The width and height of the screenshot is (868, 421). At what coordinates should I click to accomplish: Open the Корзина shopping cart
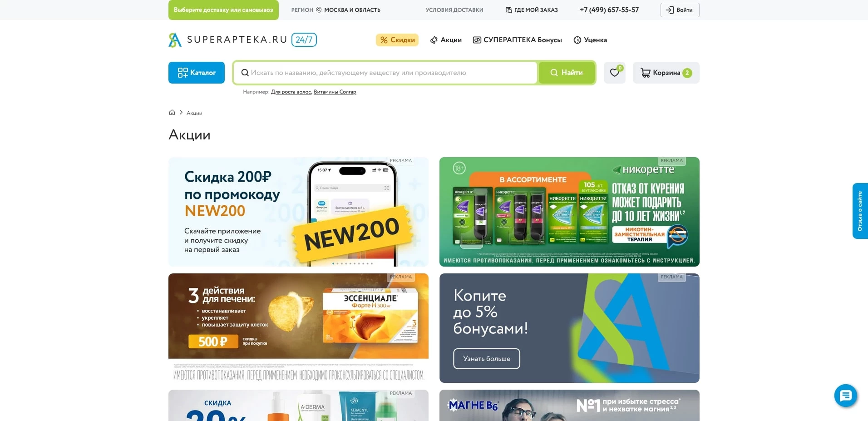point(666,73)
